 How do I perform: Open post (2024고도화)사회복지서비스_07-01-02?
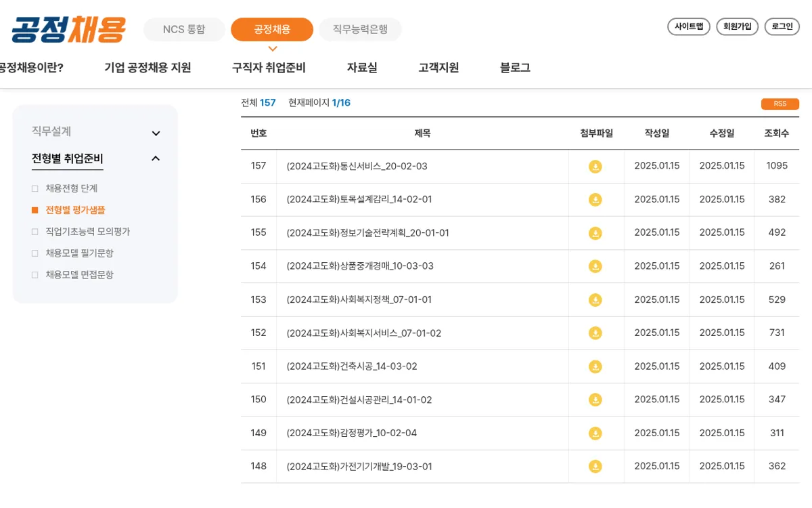pos(364,333)
